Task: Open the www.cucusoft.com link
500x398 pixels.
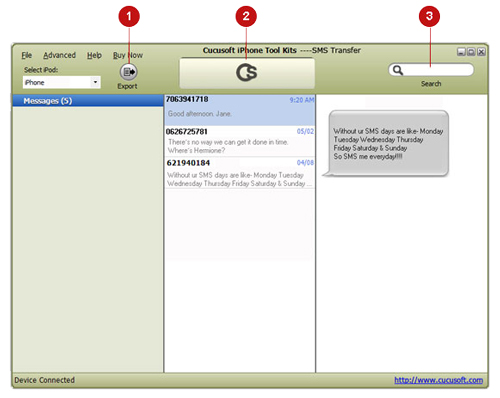Action: [x=439, y=380]
